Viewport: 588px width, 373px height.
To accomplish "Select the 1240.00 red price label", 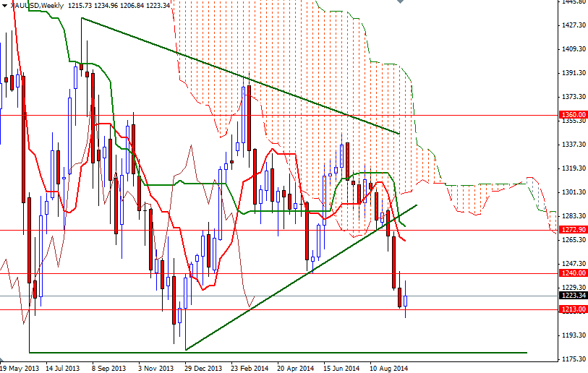I will pos(574,273).
